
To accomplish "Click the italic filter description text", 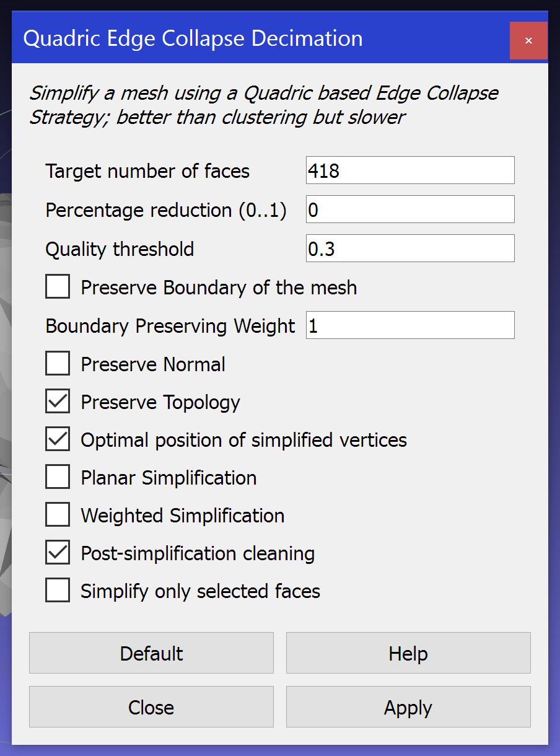I will coord(263,105).
